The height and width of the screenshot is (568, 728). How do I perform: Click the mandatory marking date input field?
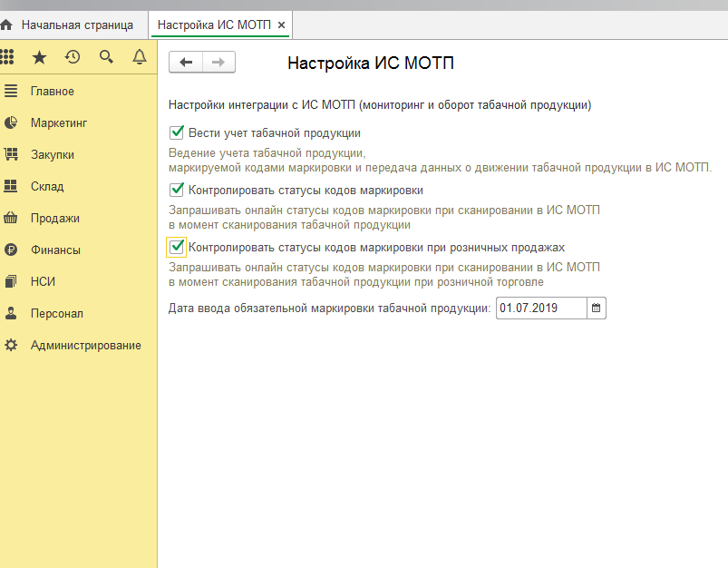(x=540, y=308)
